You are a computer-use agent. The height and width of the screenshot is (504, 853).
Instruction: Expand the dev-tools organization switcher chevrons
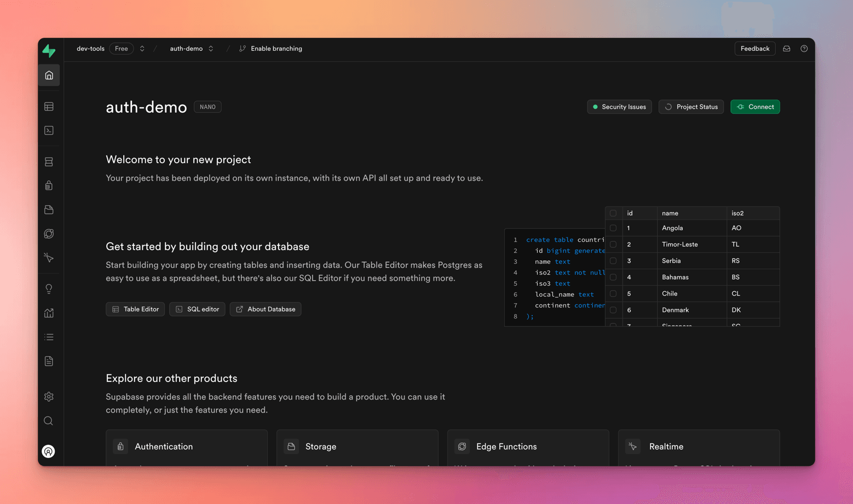pos(142,49)
